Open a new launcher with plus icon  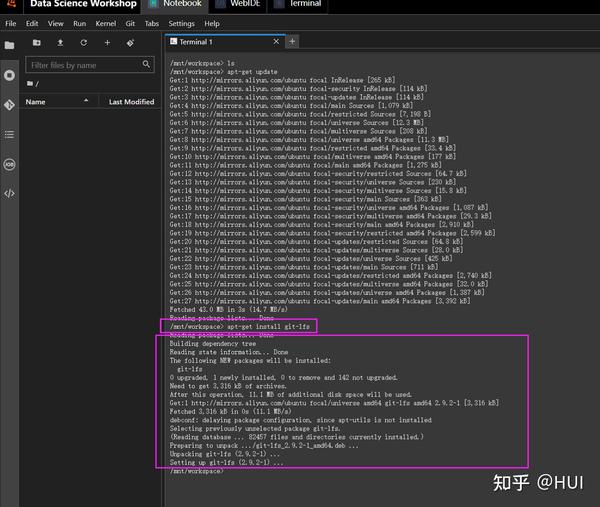click(x=107, y=42)
